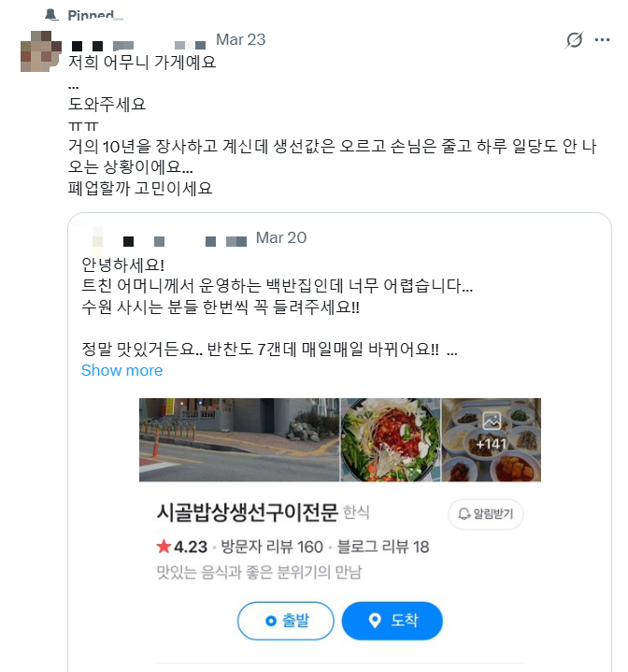Image resolution: width=628 pixels, height=672 pixels.
Task: Expand quoted tweet with Show more
Action: 121,370
